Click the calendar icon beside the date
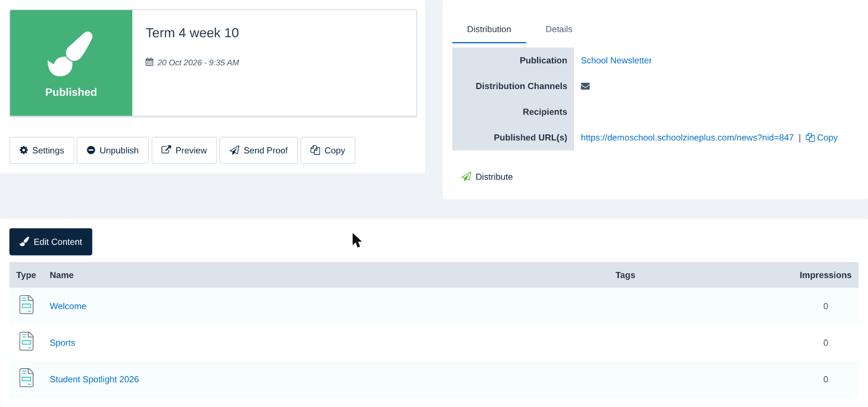868x407 pixels. (x=149, y=62)
